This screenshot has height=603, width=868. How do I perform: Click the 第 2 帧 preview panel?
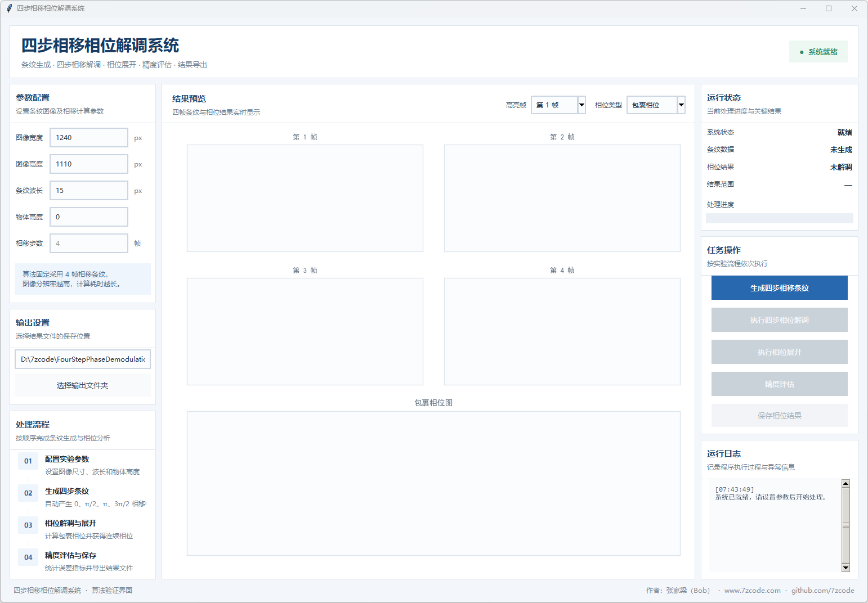(562, 199)
